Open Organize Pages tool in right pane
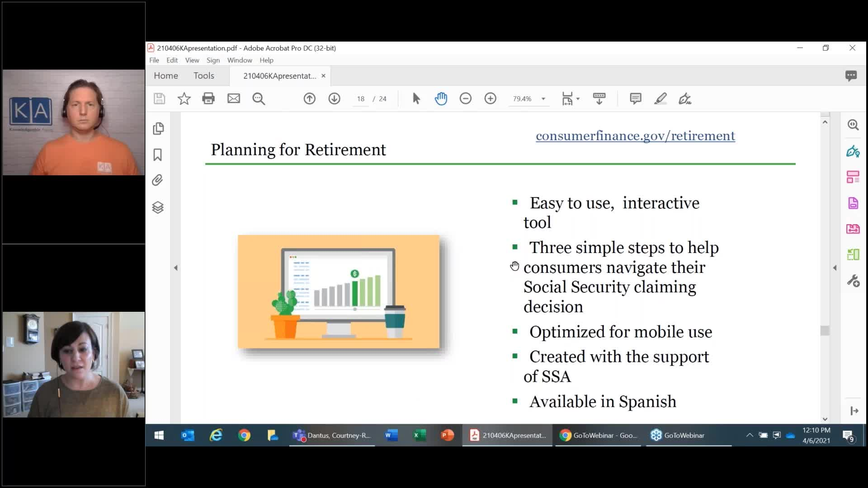 point(853,177)
